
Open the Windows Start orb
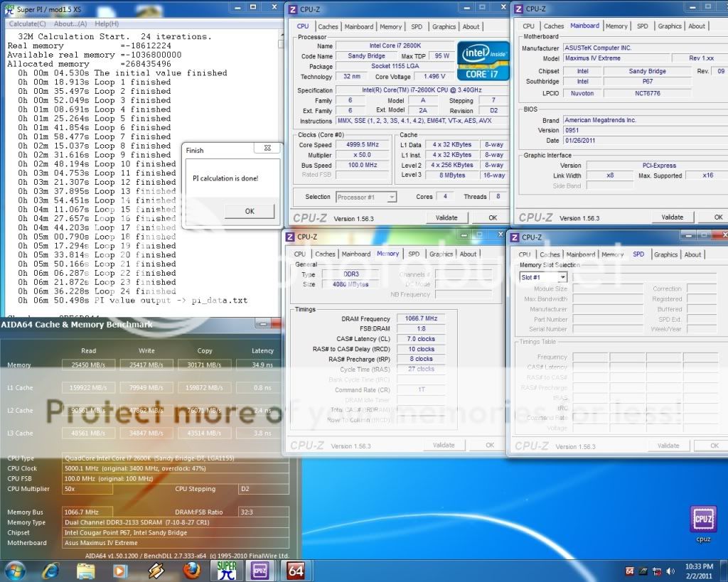(14, 571)
